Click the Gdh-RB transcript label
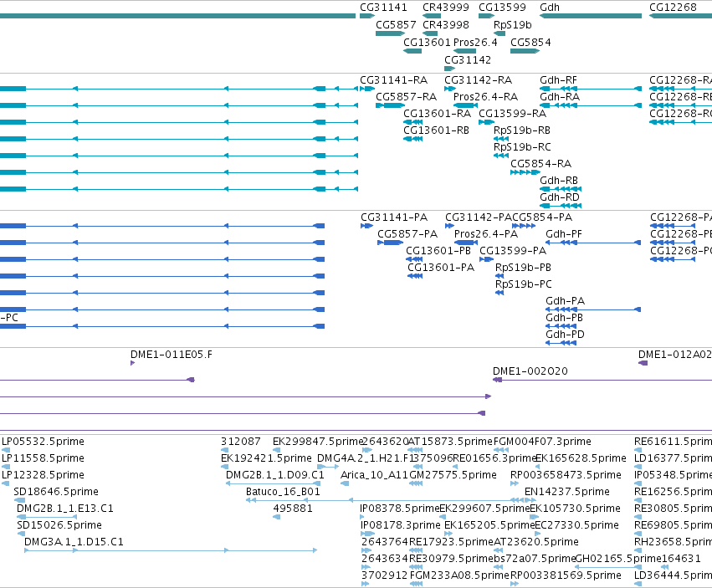Screen dimensions: 712x588 [x=559, y=181]
